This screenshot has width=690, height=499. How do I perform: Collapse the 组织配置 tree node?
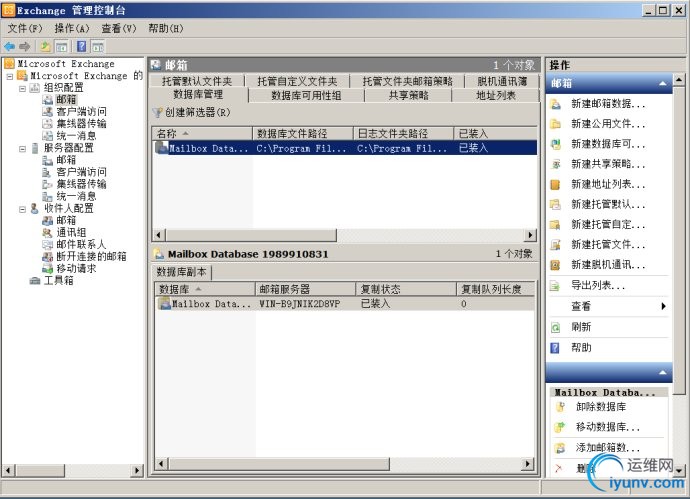coord(22,88)
